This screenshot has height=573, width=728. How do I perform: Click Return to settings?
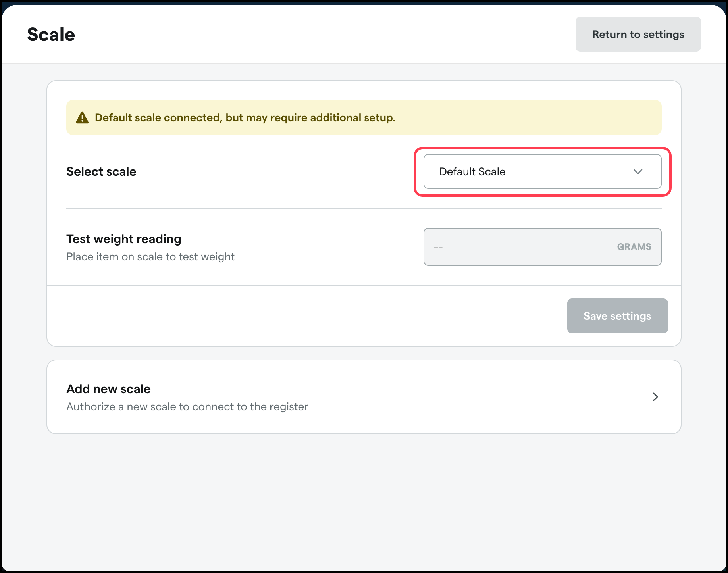coord(638,34)
